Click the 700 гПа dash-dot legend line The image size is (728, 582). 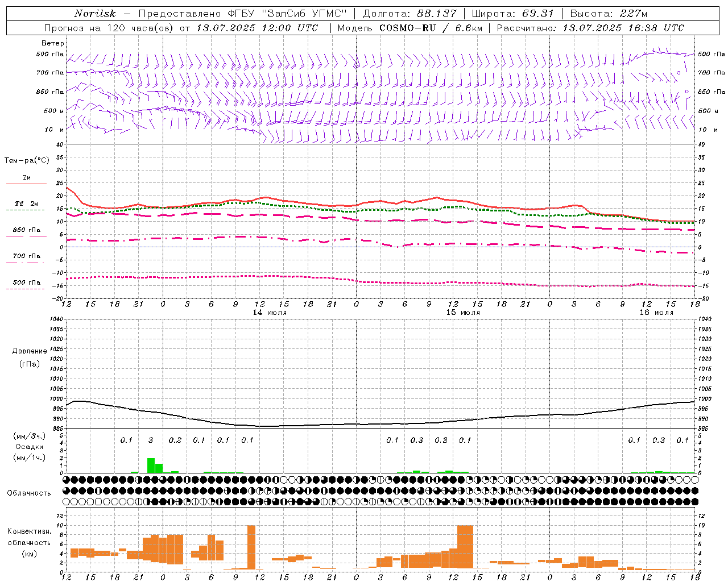[25, 263]
